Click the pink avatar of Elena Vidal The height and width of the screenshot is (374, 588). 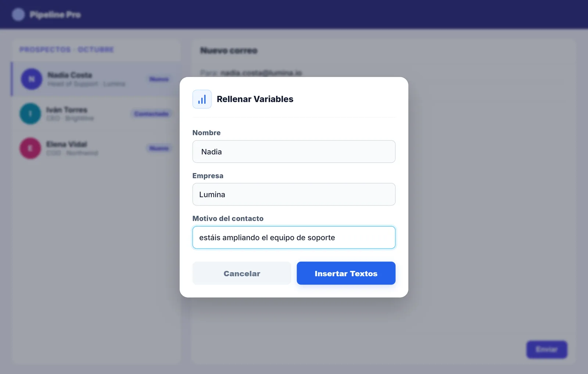(30, 148)
